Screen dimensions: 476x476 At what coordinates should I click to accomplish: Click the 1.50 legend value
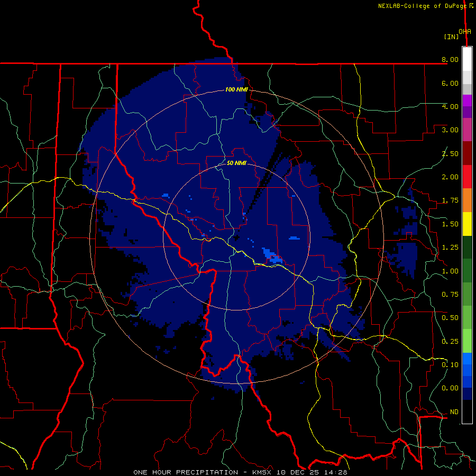pos(450,224)
